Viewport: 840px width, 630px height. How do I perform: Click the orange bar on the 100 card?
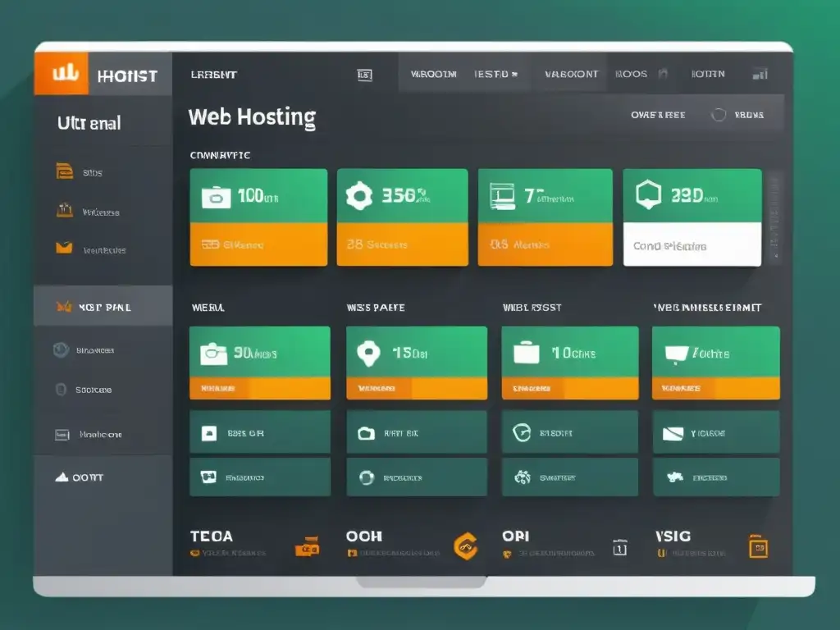258,244
